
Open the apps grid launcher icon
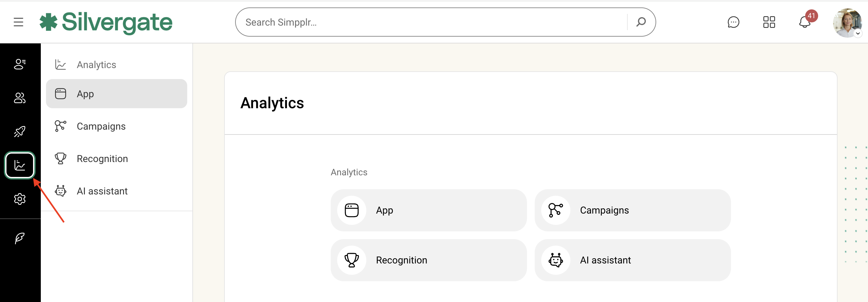pos(769,22)
